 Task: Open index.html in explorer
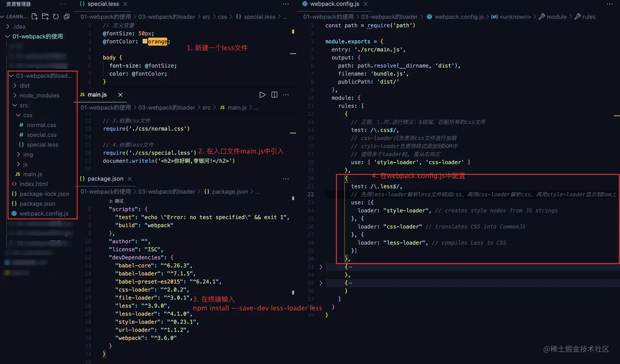point(34,184)
